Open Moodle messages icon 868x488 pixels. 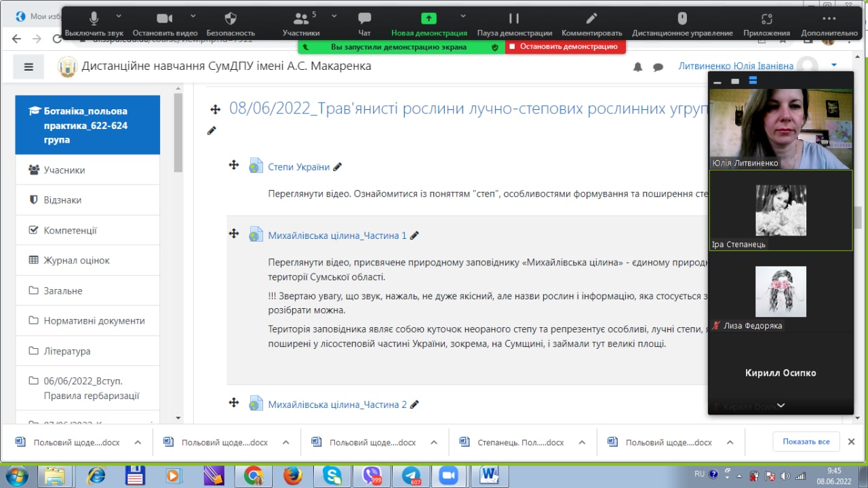click(x=658, y=67)
